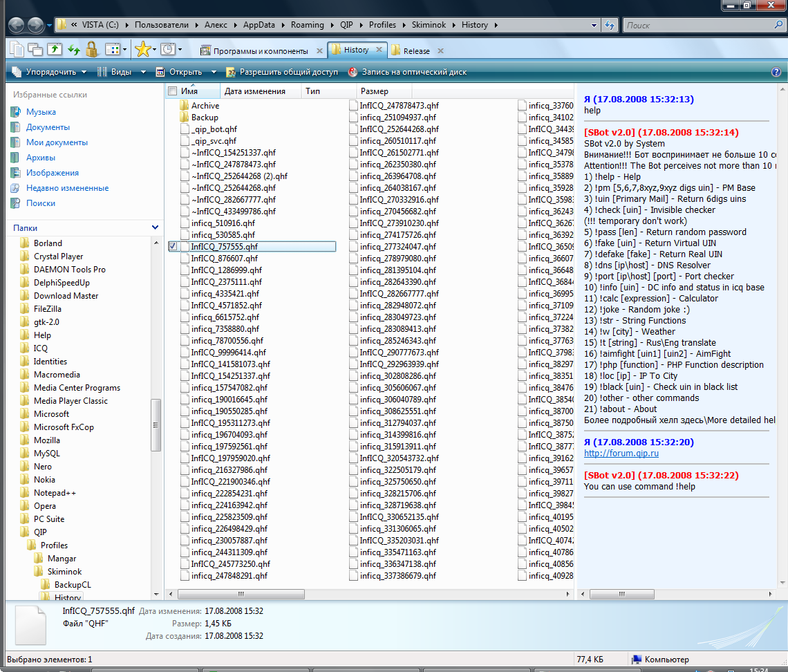Go up one level with green arrow icon
The image size is (788, 672).
55,49
